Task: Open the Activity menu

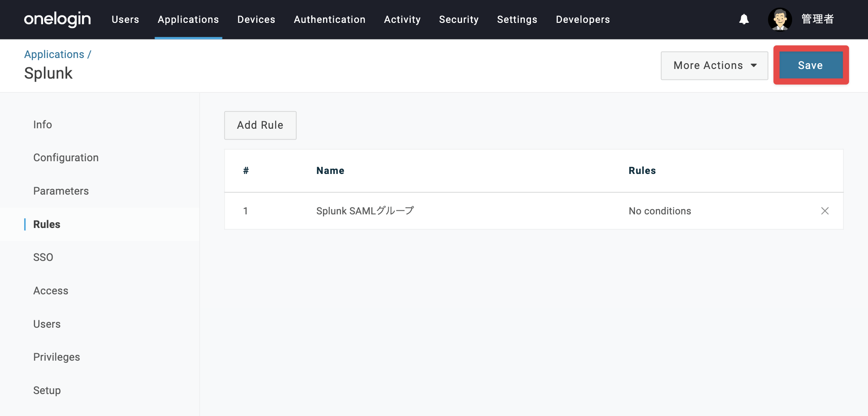Action: tap(402, 19)
